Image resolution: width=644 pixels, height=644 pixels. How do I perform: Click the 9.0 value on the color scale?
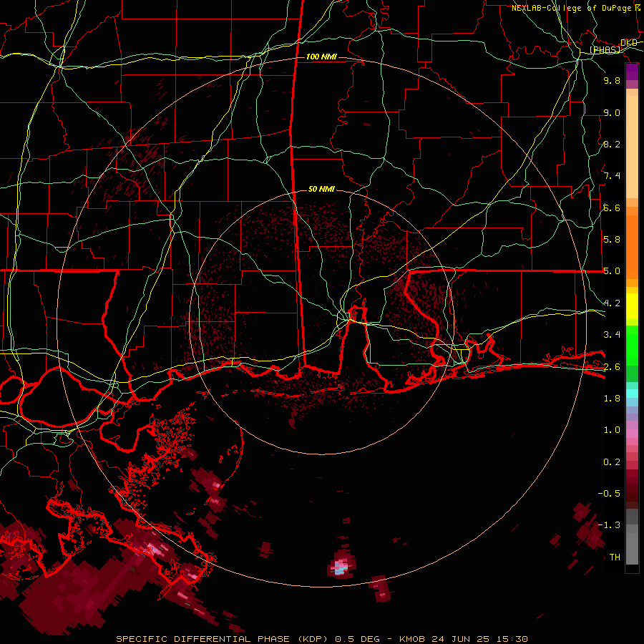click(612, 112)
